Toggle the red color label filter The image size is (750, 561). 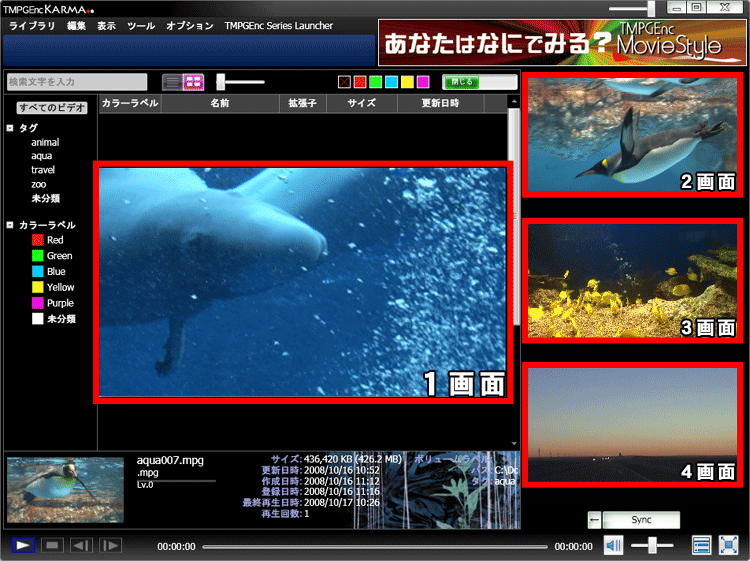(x=360, y=82)
